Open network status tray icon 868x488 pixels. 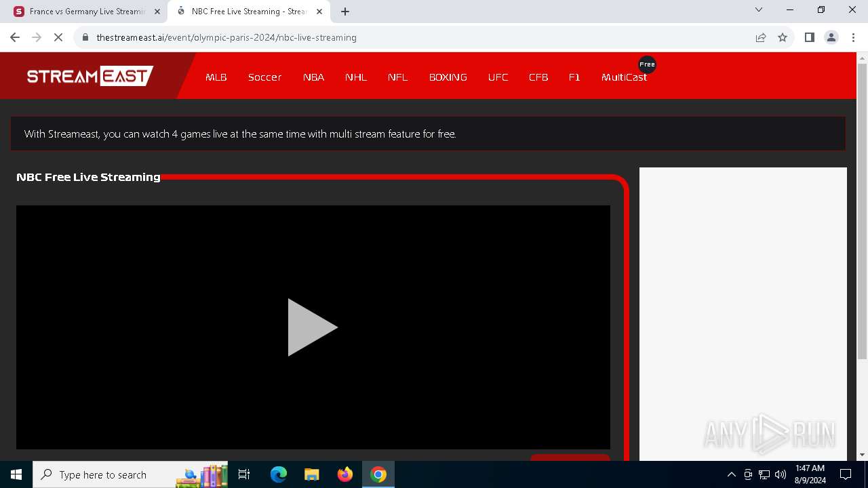pos(764,474)
